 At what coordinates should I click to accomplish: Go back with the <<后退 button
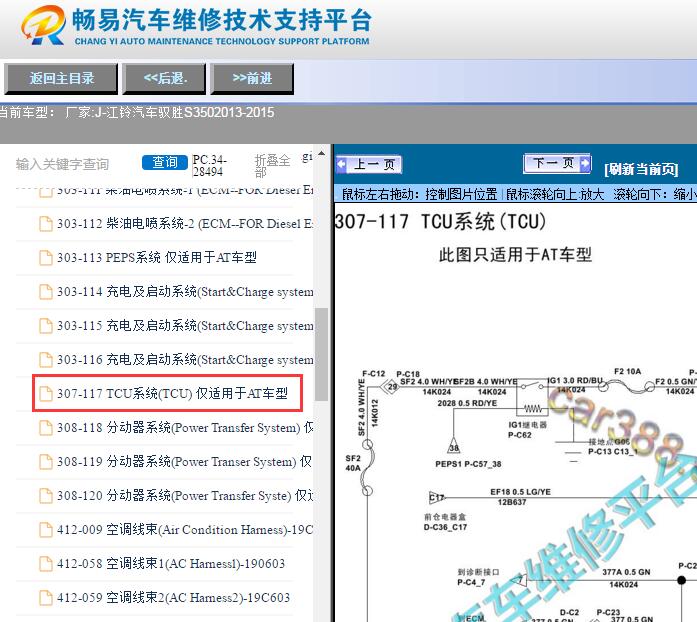click(x=164, y=79)
